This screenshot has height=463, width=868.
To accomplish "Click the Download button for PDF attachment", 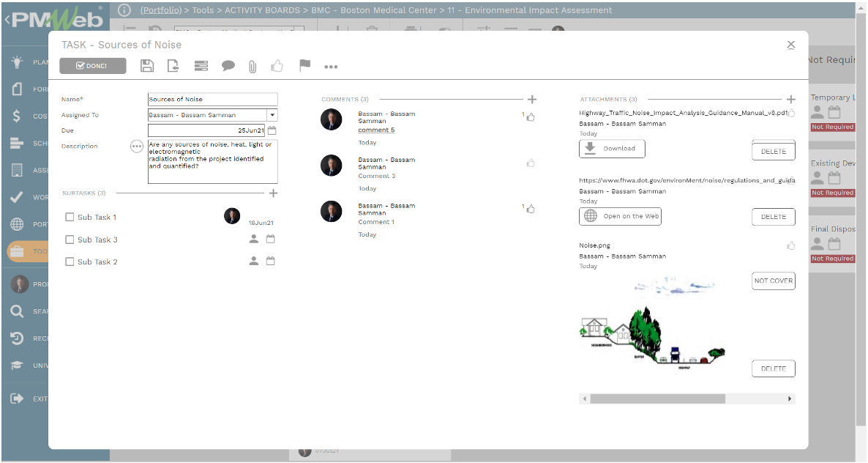I will (610, 149).
